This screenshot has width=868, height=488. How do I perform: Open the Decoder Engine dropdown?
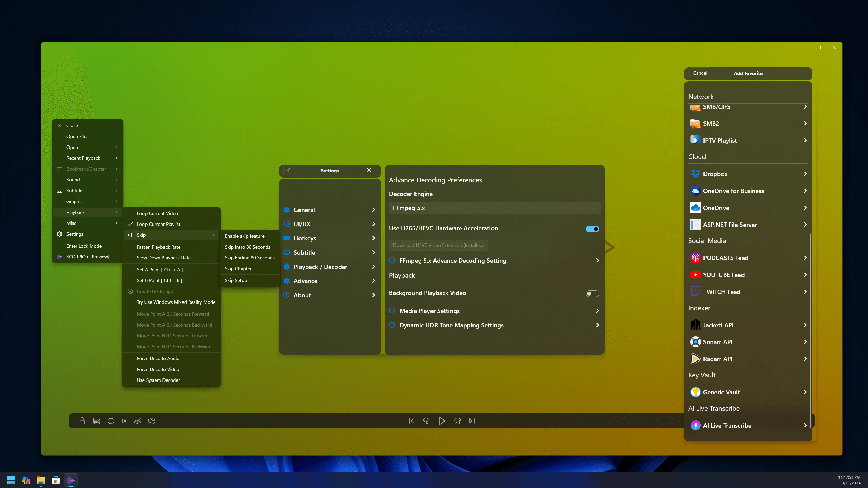(x=494, y=208)
